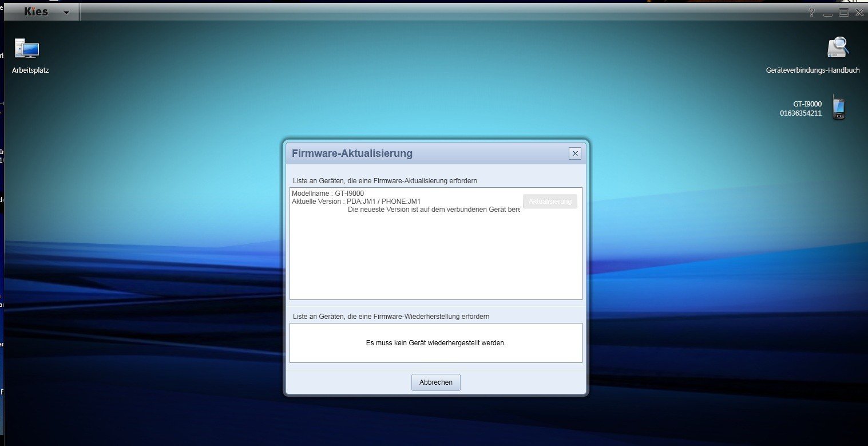868x446 pixels.
Task: Close the Firmware-Aktualisierung dialog
Action: coord(575,153)
